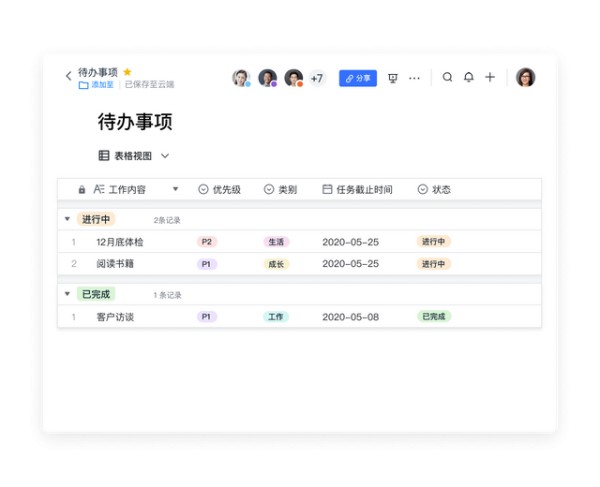
Task: Click the 添加至 folder link
Action: [96, 85]
